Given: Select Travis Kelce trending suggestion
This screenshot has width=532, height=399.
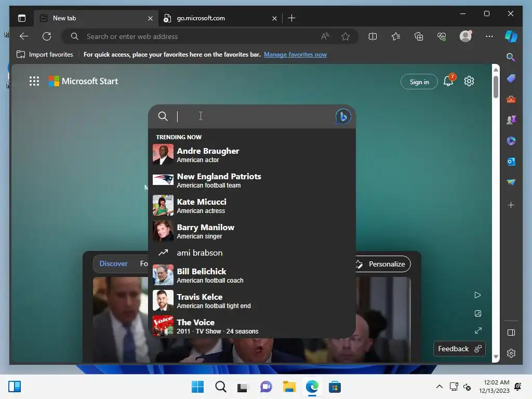Looking at the screenshot, I should (252, 301).
